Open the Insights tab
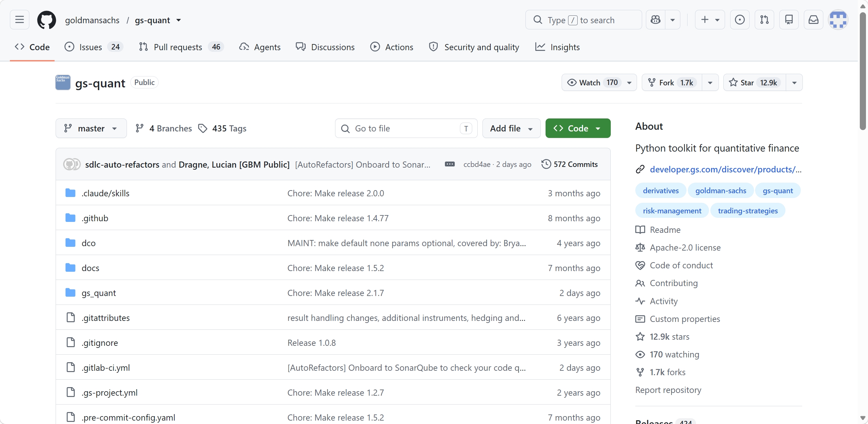 point(558,47)
